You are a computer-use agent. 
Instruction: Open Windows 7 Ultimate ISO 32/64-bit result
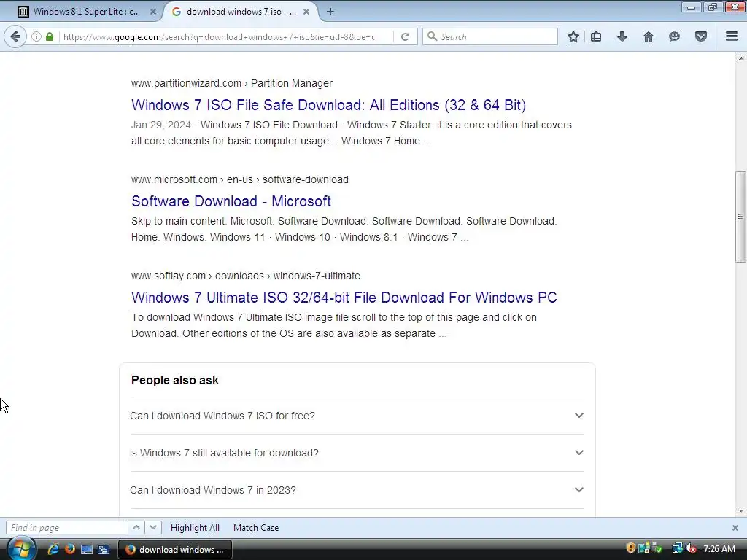pos(344,297)
